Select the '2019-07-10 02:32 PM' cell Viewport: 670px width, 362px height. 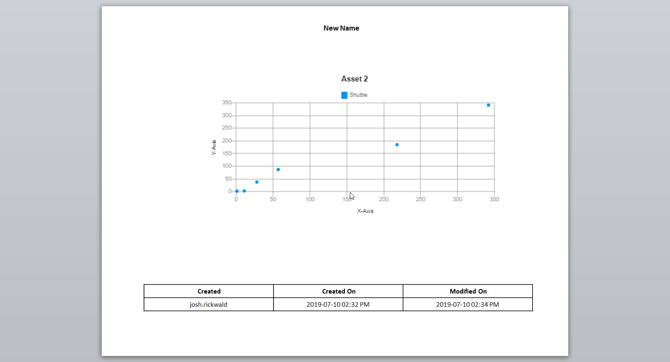(338, 304)
